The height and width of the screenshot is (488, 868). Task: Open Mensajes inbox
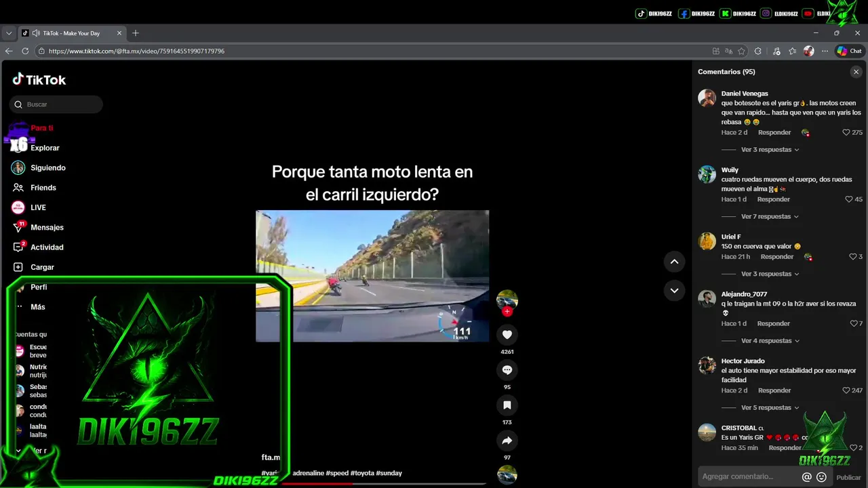(47, 228)
